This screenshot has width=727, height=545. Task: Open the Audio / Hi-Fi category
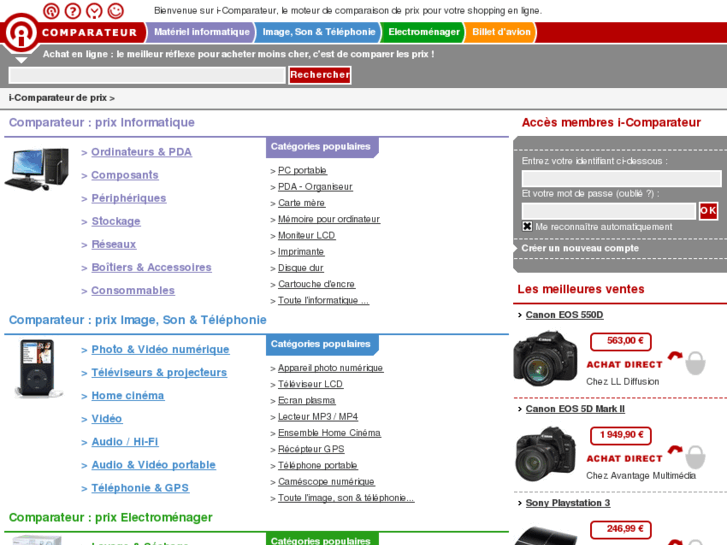pos(125,442)
